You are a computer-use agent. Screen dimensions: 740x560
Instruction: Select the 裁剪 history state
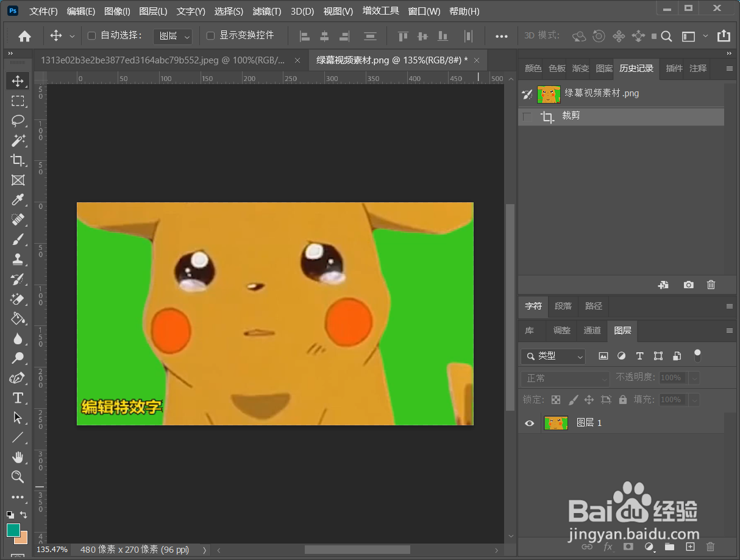621,116
